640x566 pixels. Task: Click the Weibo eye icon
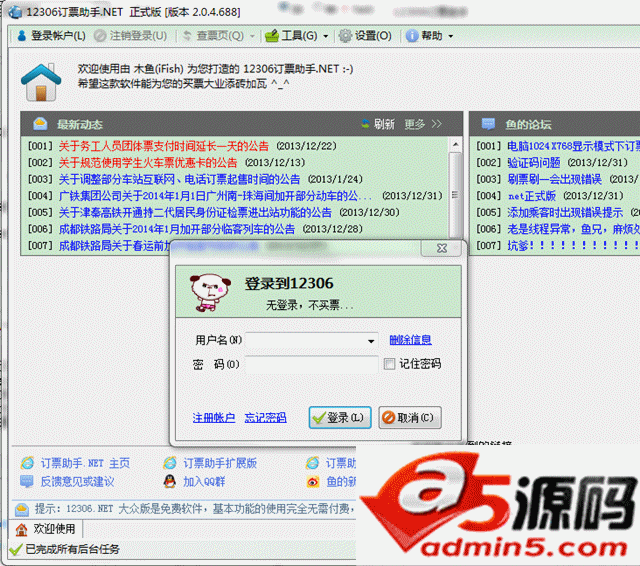pyautogui.click(x=313, y=482)
